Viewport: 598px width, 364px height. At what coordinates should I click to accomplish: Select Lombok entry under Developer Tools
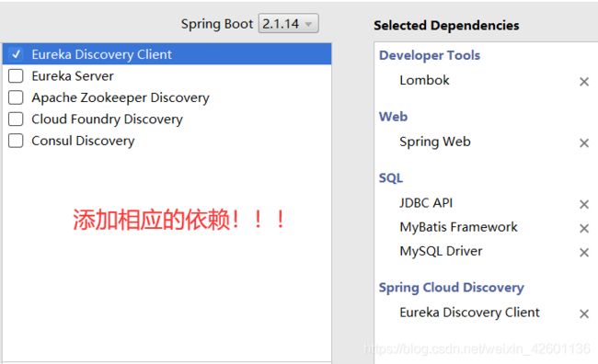424,80
